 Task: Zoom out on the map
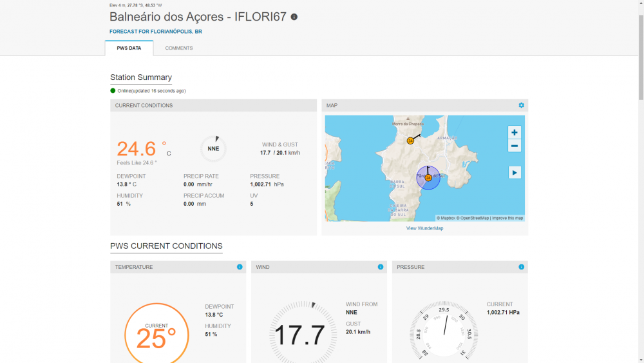[515, 146]
